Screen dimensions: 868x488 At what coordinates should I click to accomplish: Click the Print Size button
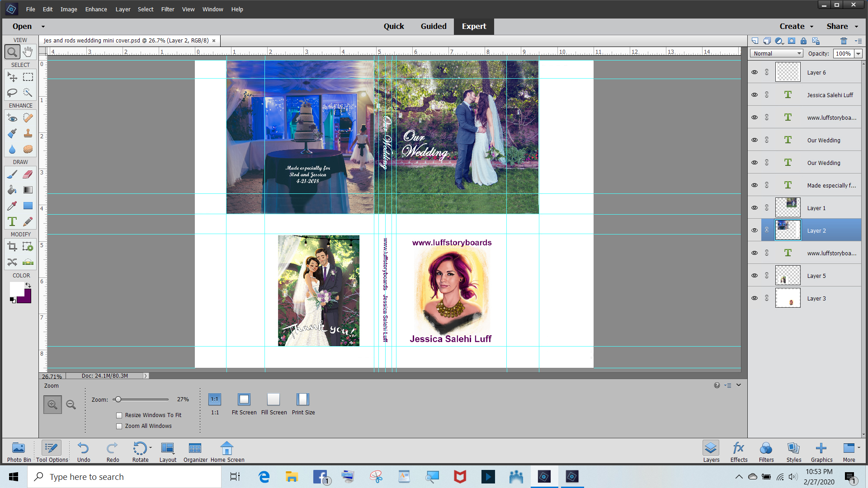point(303,404)
